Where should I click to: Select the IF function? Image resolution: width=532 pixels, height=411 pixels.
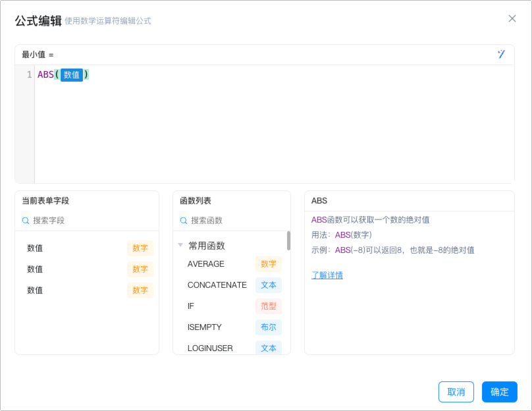coord(232,306)
